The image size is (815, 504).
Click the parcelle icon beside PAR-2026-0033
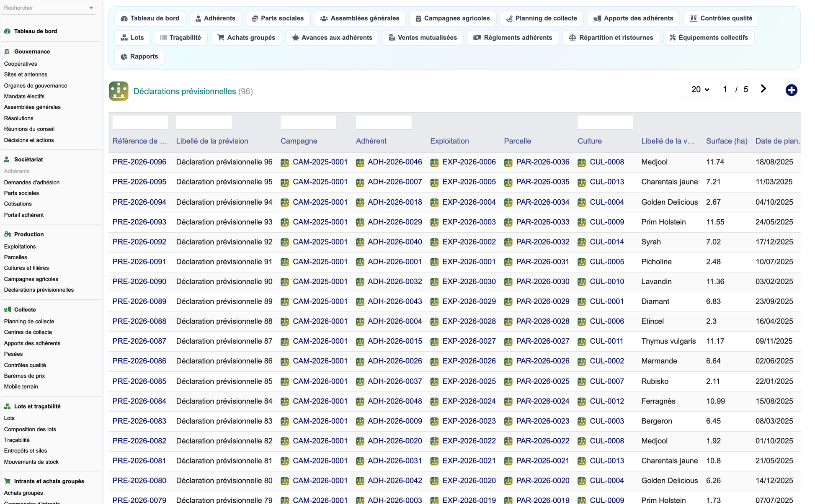pos(508,222)
